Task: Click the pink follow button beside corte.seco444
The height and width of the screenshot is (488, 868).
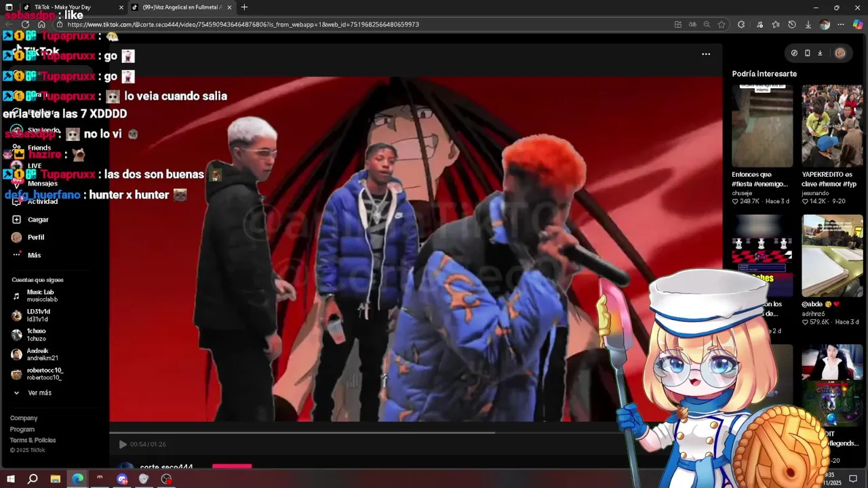Action: (232, 466)
